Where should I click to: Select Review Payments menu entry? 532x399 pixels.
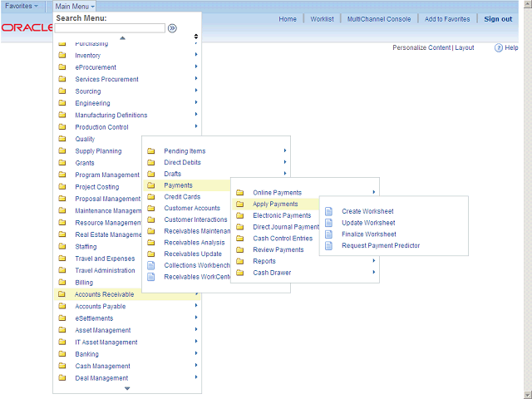278,249
